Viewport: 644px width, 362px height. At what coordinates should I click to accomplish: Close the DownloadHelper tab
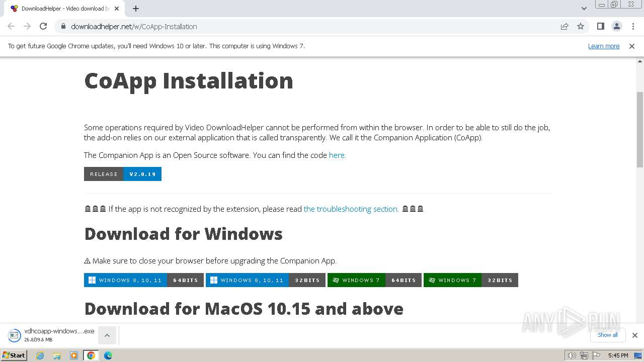117,9
